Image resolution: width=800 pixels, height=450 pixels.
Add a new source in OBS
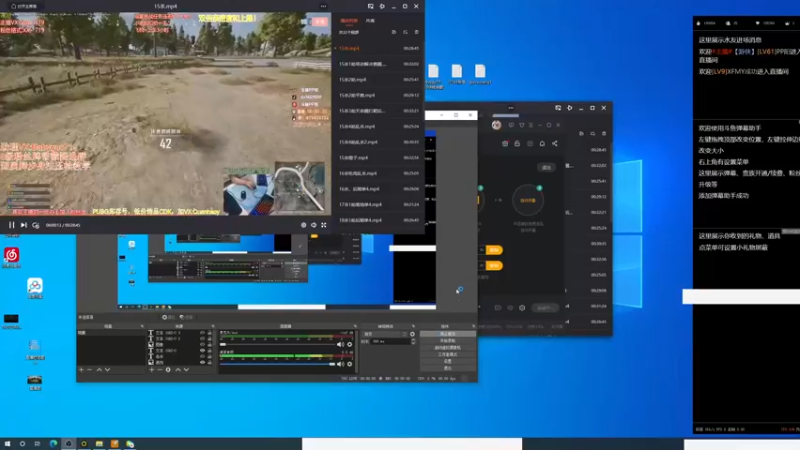click(152, 369)
